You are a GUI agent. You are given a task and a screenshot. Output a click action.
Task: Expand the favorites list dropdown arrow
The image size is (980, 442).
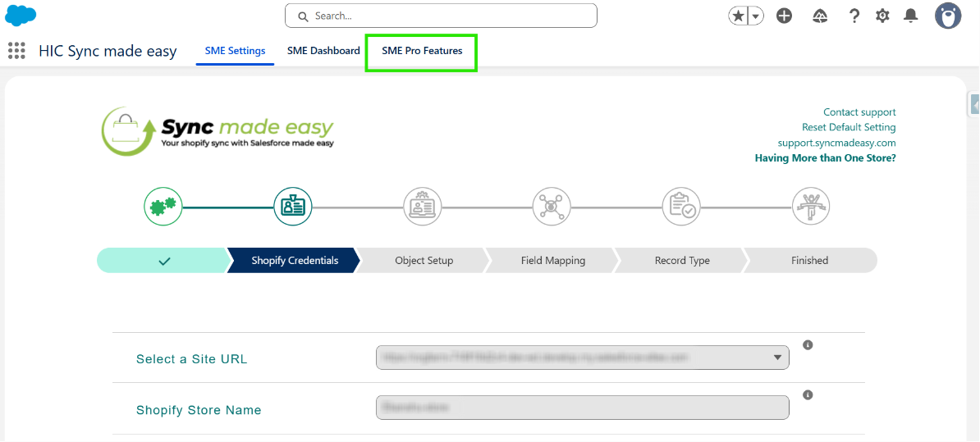(756, 16)
